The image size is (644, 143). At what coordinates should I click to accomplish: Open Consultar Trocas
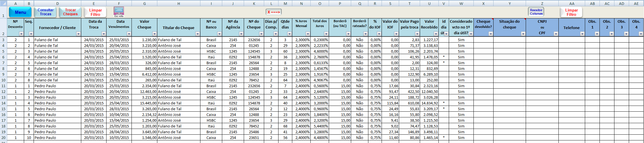[x=46, y=12]
